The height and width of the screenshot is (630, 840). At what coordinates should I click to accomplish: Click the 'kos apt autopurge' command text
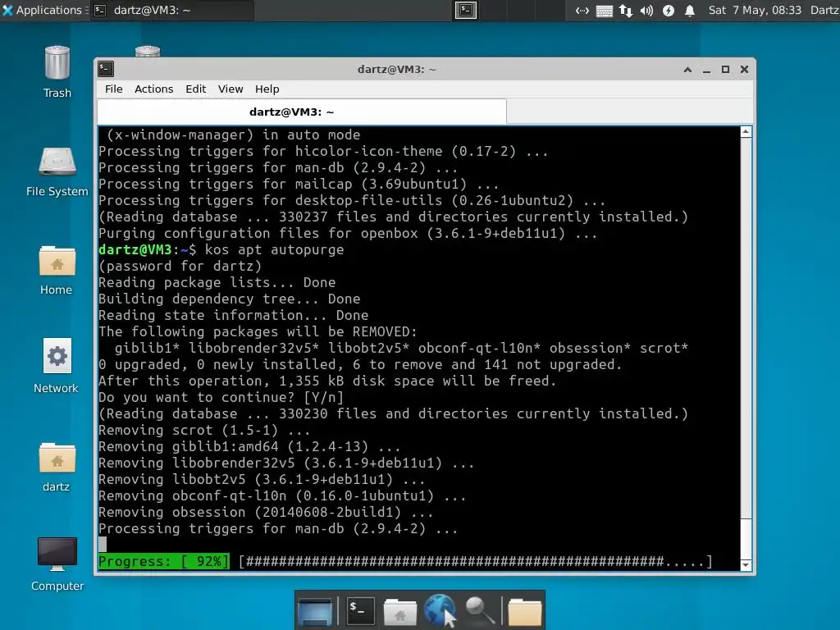(274, 249)
